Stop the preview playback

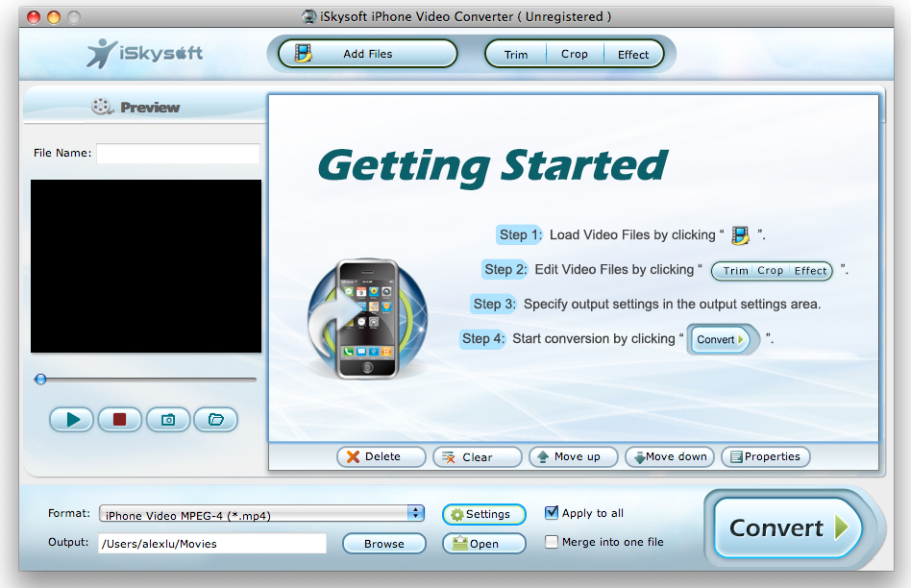120,419
